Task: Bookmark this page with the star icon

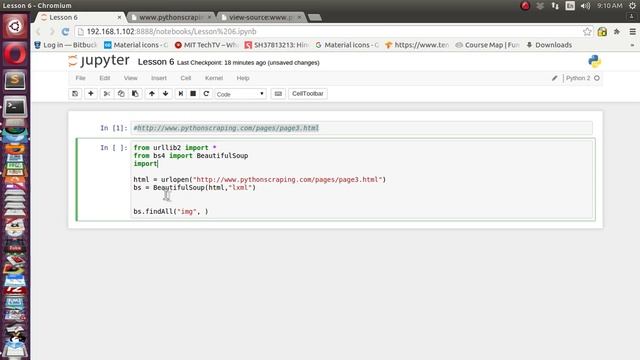Action: click(x=587, y=31)
